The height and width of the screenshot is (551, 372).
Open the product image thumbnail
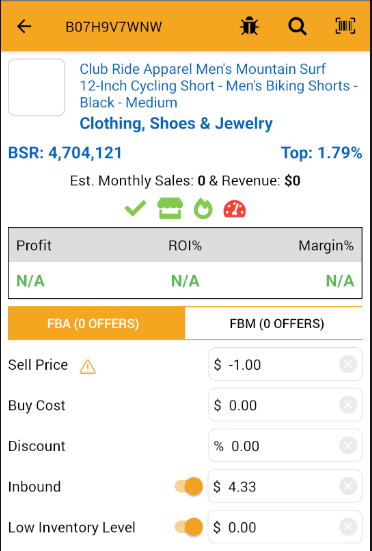coord(37,87)
